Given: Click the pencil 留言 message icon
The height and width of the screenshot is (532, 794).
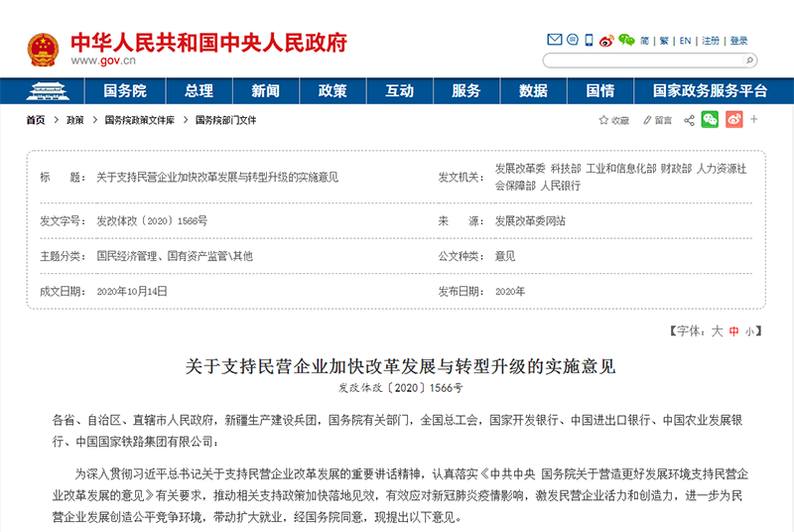Looking at the screenshot, I should point(657,120).
